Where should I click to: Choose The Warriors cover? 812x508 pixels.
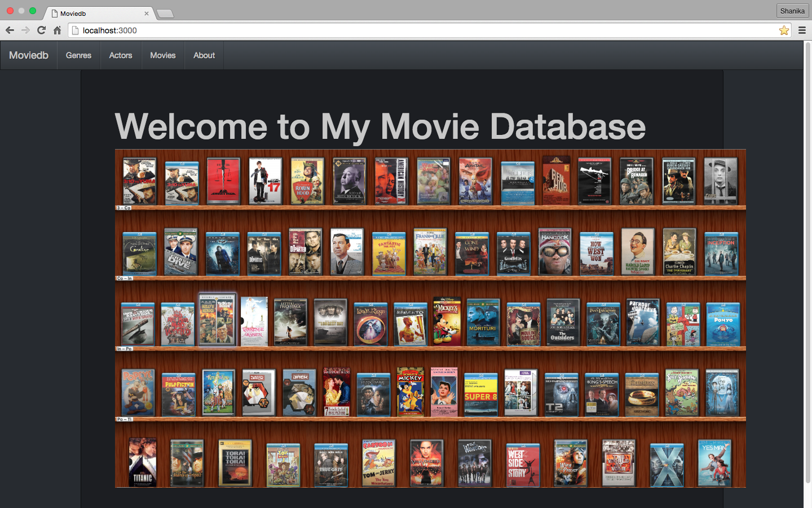click(x=475, y=463)
